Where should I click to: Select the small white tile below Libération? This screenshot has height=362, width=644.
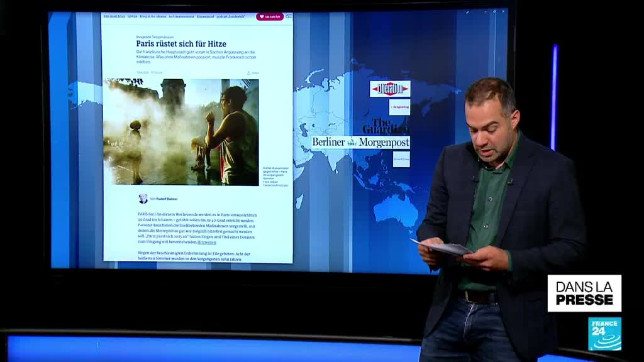coord(399,107)
